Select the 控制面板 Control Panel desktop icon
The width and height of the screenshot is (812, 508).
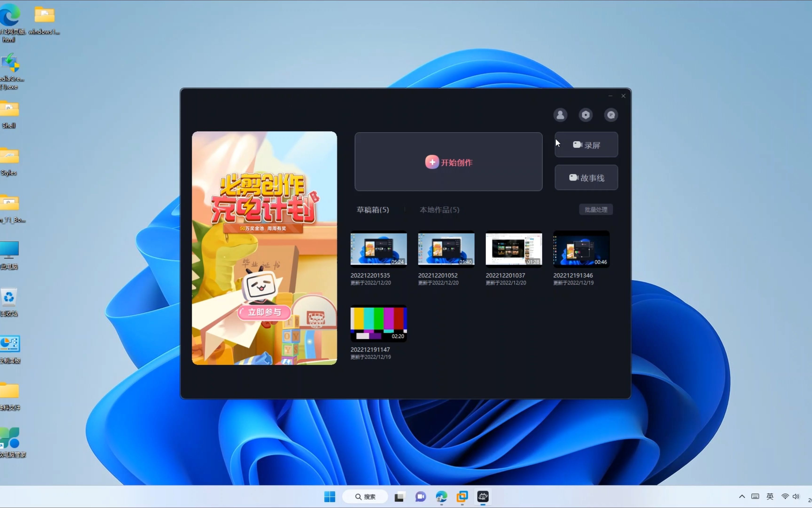[x=10, y=349]
